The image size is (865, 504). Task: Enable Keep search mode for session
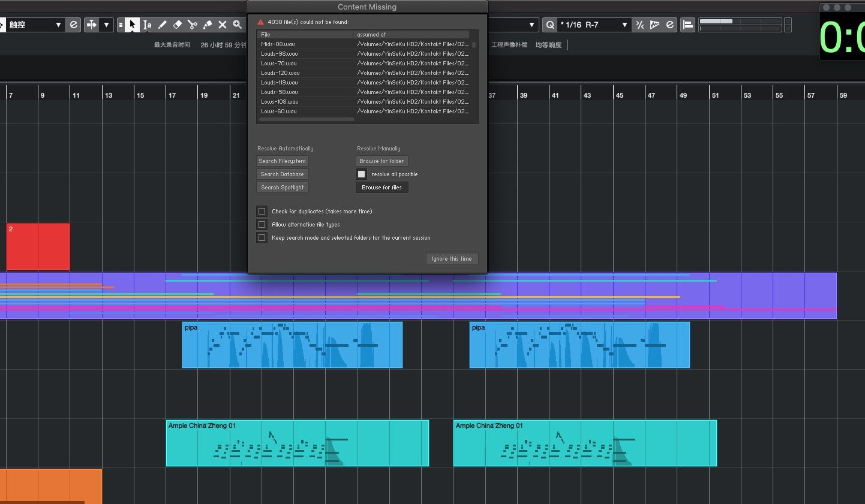262,237
